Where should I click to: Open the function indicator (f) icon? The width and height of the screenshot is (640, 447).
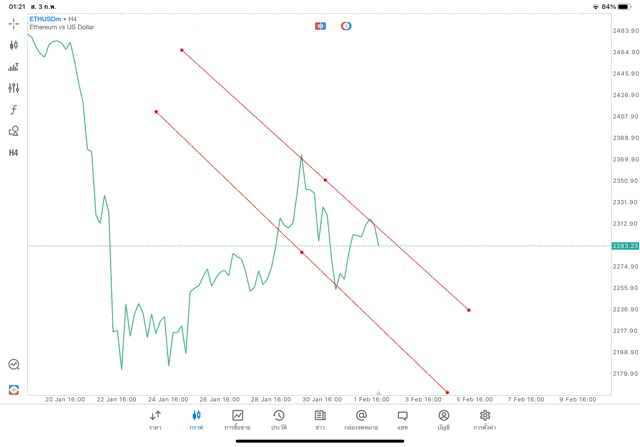(14, 109)
